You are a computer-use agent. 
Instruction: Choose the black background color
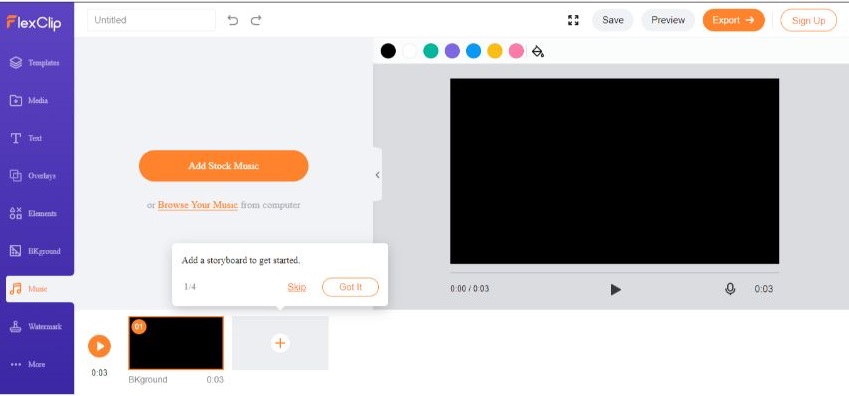[388, 51]
